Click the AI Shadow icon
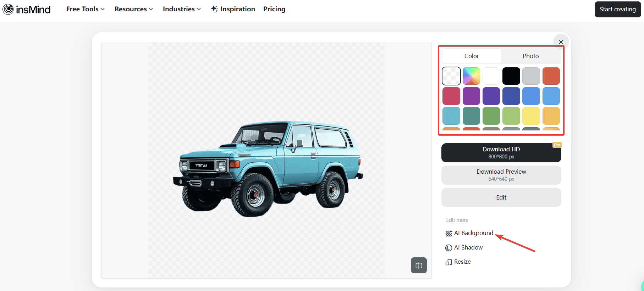Screen dimensions: 644x291 (449, 248)
